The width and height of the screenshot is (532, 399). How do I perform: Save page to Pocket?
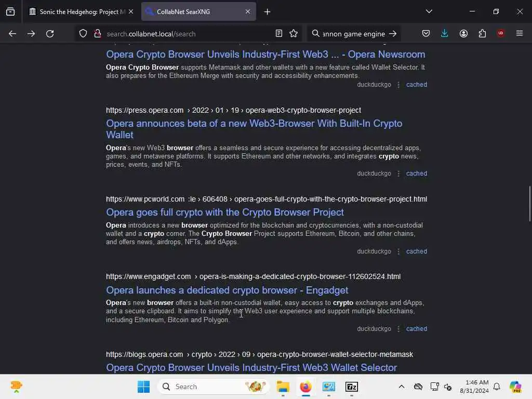tap(426, 33)
